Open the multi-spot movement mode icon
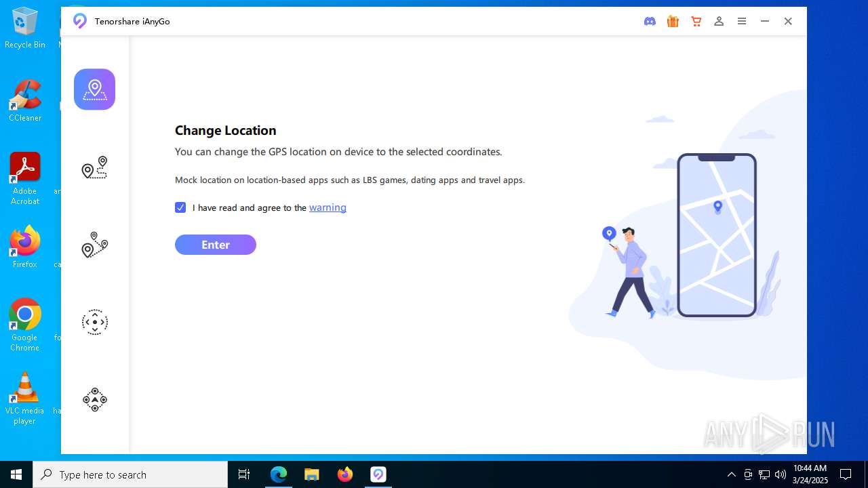Viewport: 868px width, 488px height. coord(94,245)
